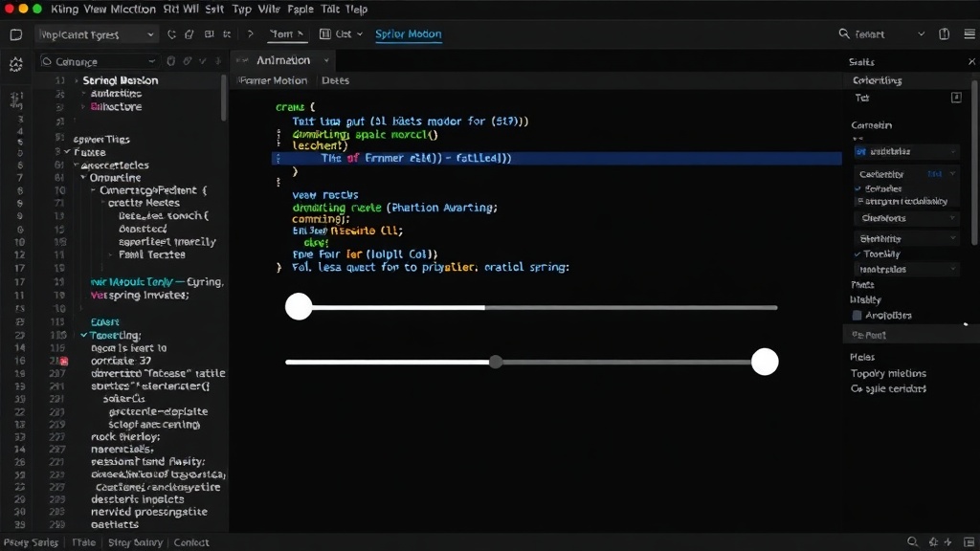The width and height of the screenshot is (980, 551).
Task: Collapse the Onourtine tree node
Action: pos(83,177)
